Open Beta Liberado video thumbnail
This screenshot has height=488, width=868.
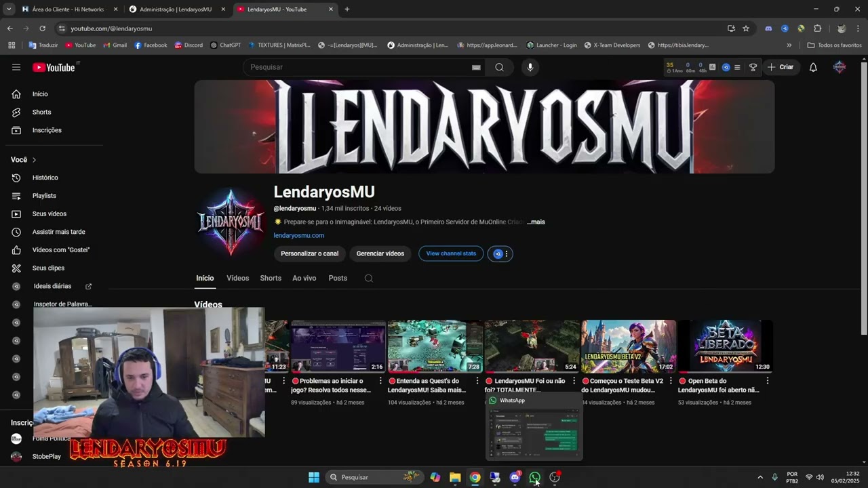[725, 346]
